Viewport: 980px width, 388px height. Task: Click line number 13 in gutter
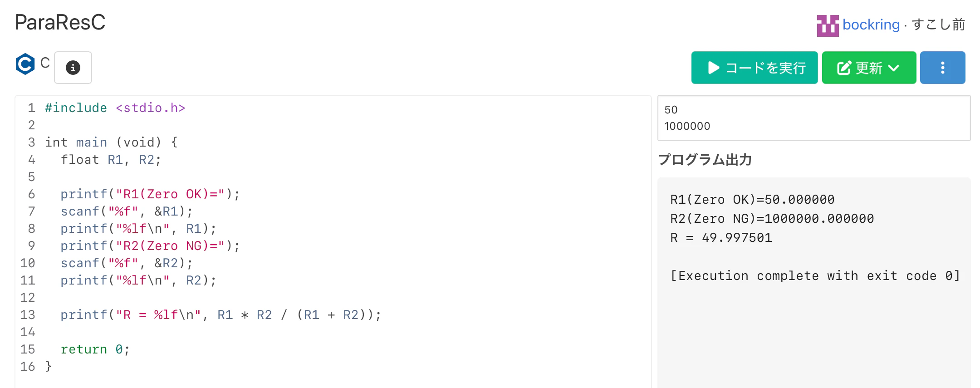click(28, 315)
